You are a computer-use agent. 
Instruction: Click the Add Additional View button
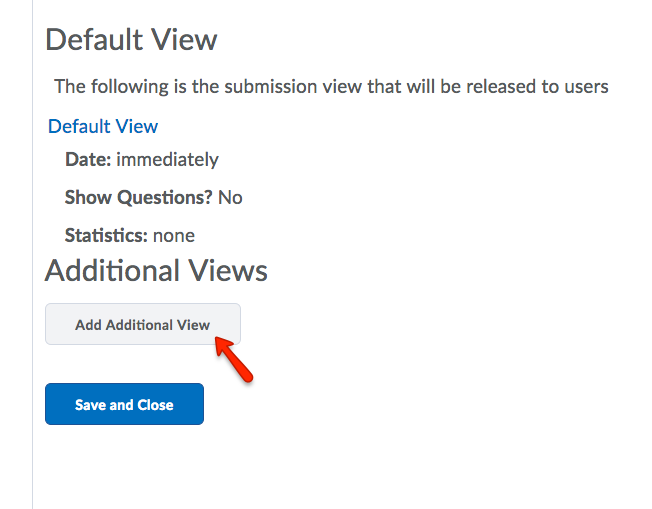point(143,324)
